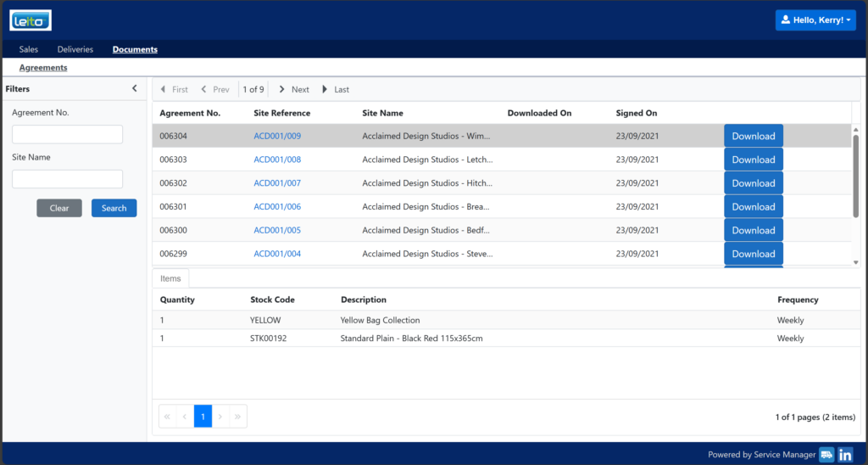Open the Hello, Kerry! user dropdown
This screenshot has height=465, width=868.
click(815, 20)
